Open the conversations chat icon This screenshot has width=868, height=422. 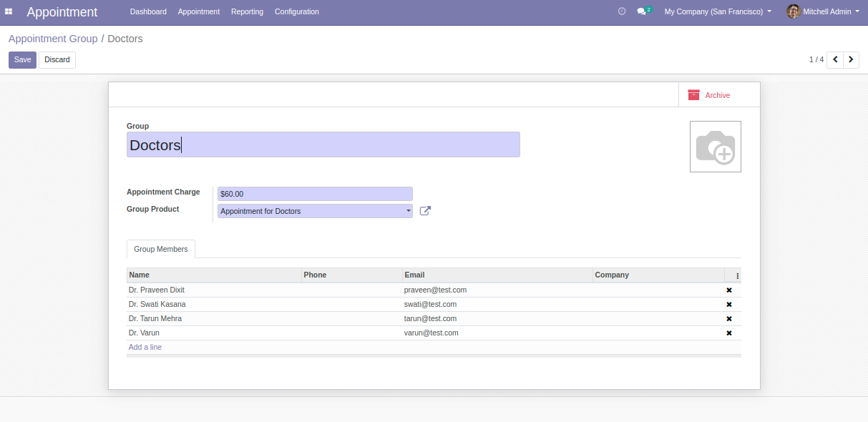pyautogui.click(x=642, y=11)
